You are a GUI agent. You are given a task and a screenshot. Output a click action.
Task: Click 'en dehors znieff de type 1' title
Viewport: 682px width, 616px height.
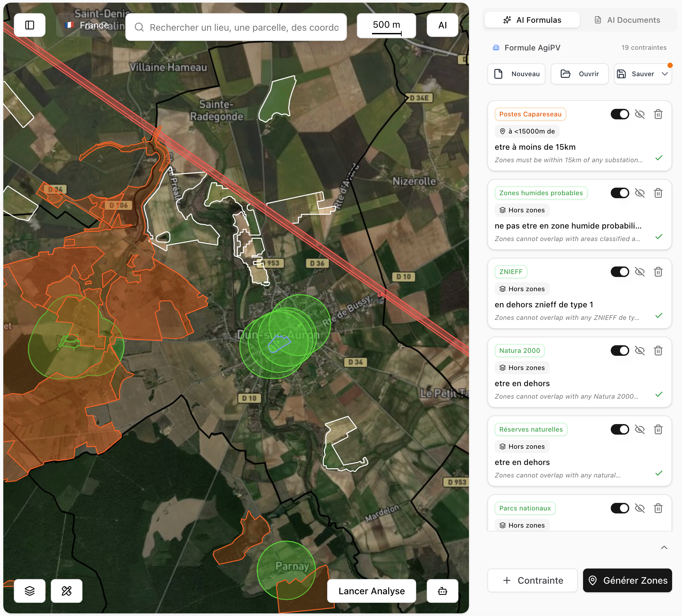543,305
